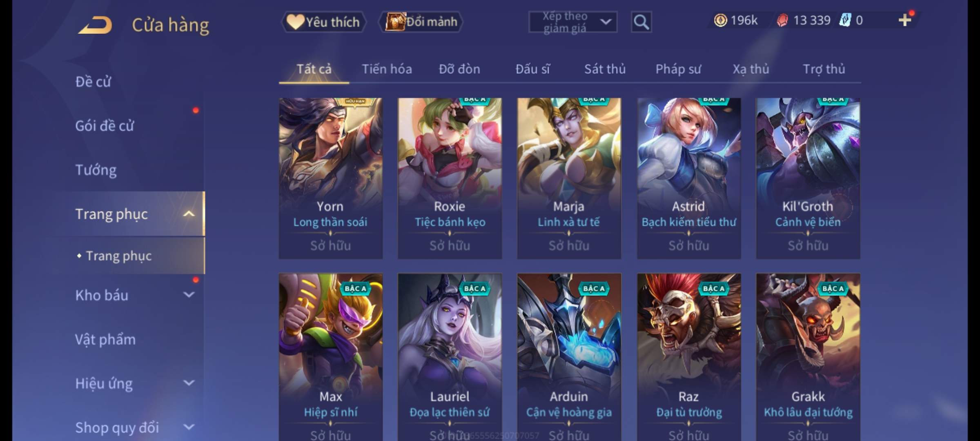The image size is (980, 441).
Task: Open the search magnifier icon
Action: (x=641, y=22)
